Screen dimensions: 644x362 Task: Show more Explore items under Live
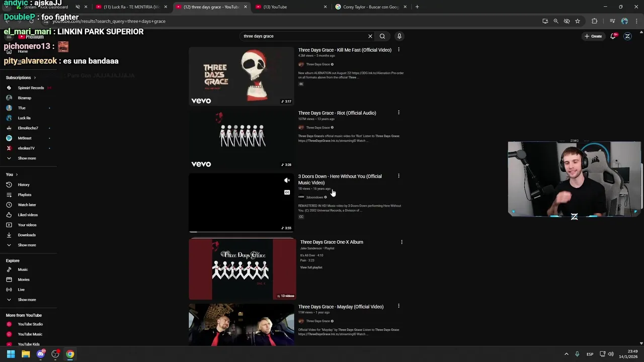28,300
